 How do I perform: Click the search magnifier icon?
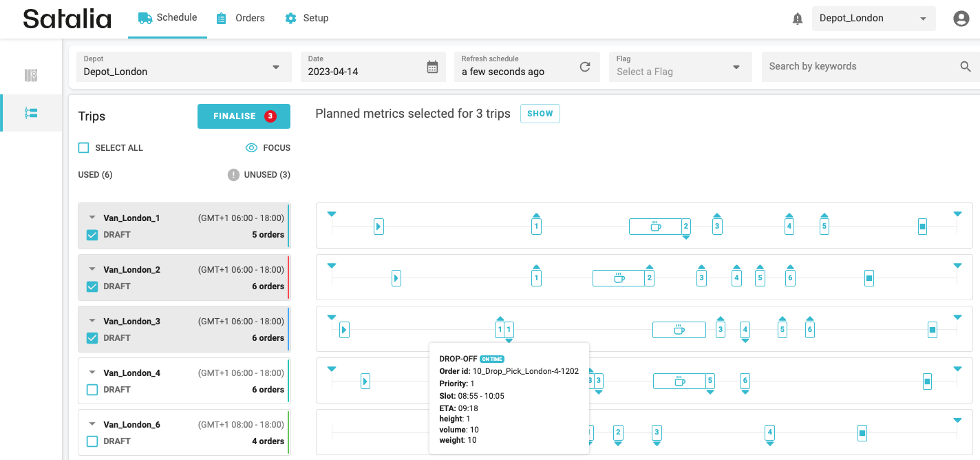click(966, 67)
